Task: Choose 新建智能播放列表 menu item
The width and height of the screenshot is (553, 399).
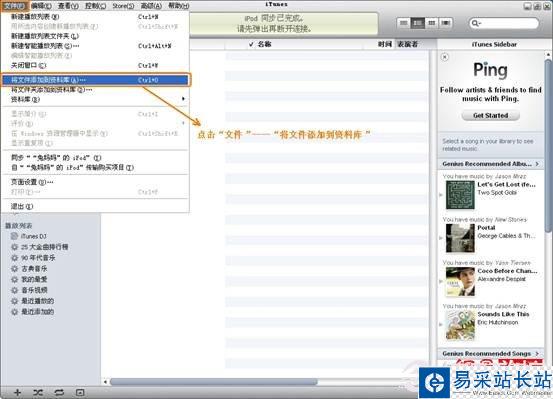Action: point(95,46)
